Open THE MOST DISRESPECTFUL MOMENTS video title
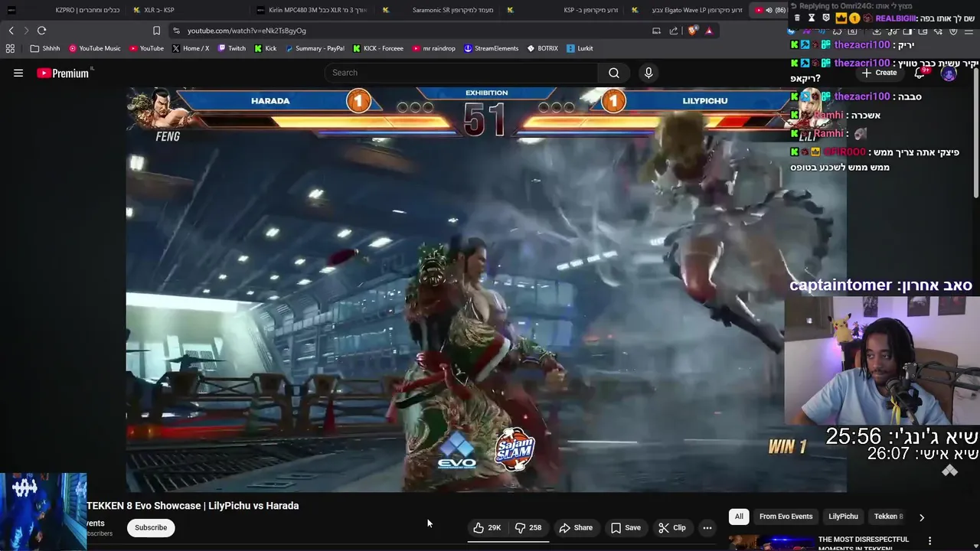980x551 pixels. coord(864,543)
